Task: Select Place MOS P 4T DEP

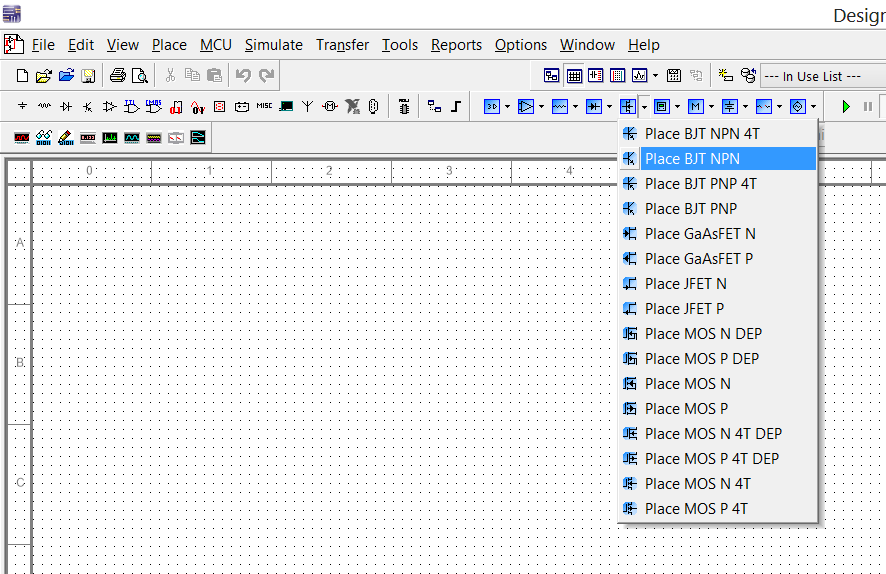Action: tap(718, 458)
